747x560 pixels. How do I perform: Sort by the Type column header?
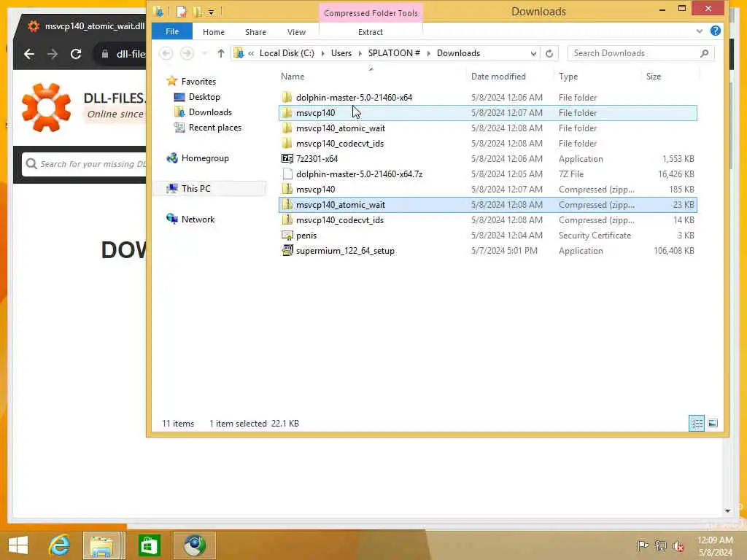[x=568, y=76]
